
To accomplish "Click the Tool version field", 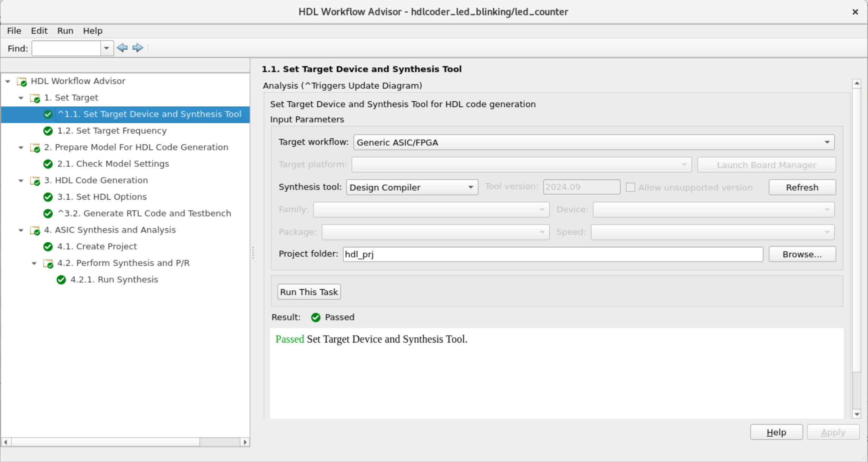I will click(582, 187).
